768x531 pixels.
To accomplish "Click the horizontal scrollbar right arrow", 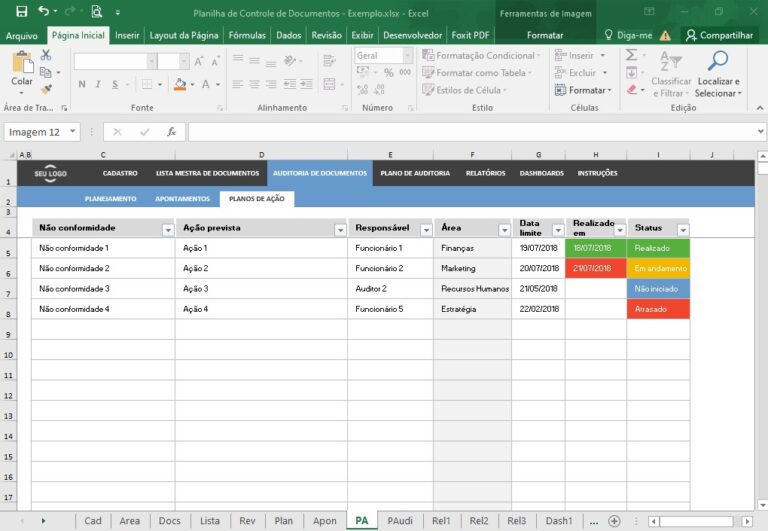I will (747, 521).
